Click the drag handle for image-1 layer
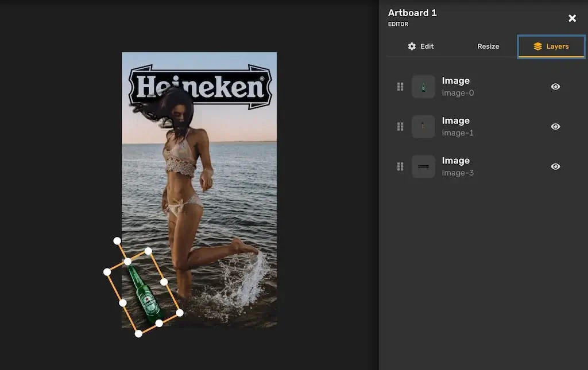Viewport: 588px width, 370px height. pos(400,127)
